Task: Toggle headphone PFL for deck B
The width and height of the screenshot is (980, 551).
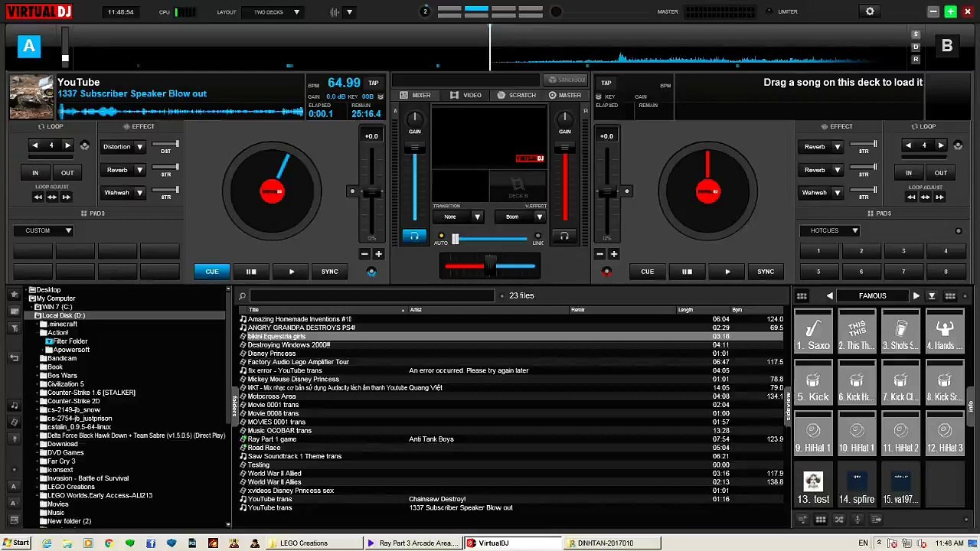Action: click(x=564, y=236)
